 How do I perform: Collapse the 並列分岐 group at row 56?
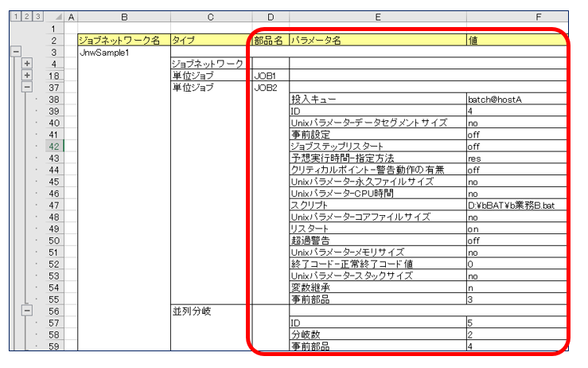[26, 311]
